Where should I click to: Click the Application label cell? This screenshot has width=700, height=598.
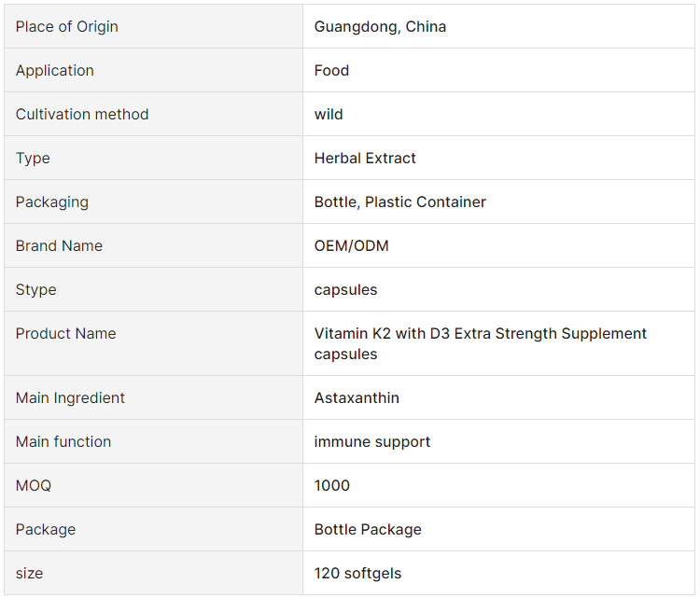tap(154, 71)
